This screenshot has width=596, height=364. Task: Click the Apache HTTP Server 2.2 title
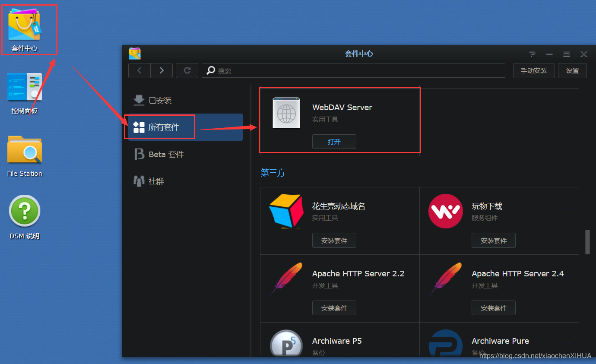[x=358, y=273]
